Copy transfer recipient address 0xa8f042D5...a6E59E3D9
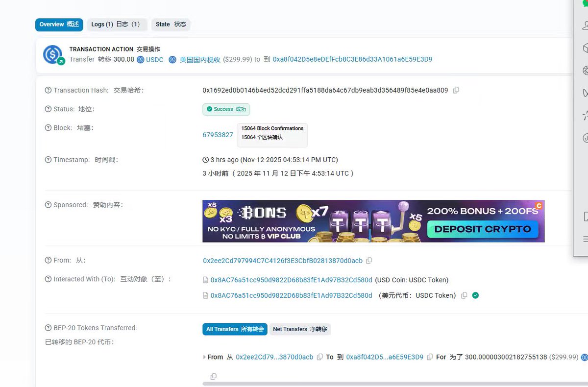588x387 pixels. point(430,357)
